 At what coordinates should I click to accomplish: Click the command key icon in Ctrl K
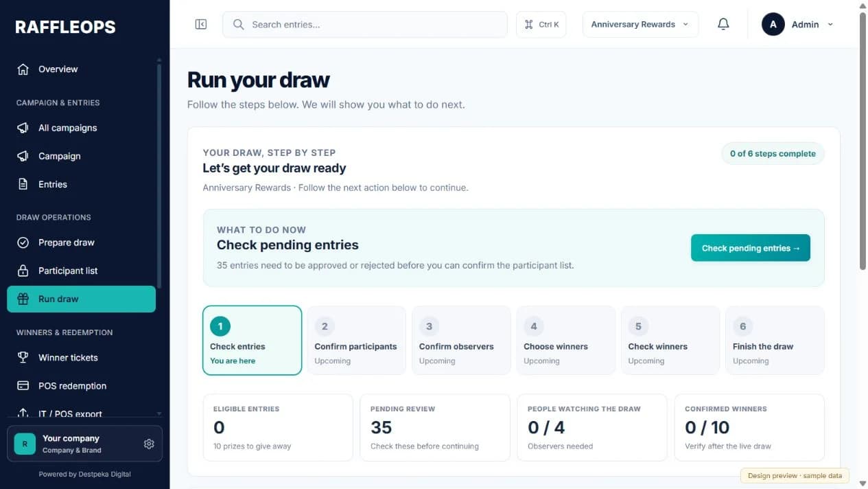(529, 25)
